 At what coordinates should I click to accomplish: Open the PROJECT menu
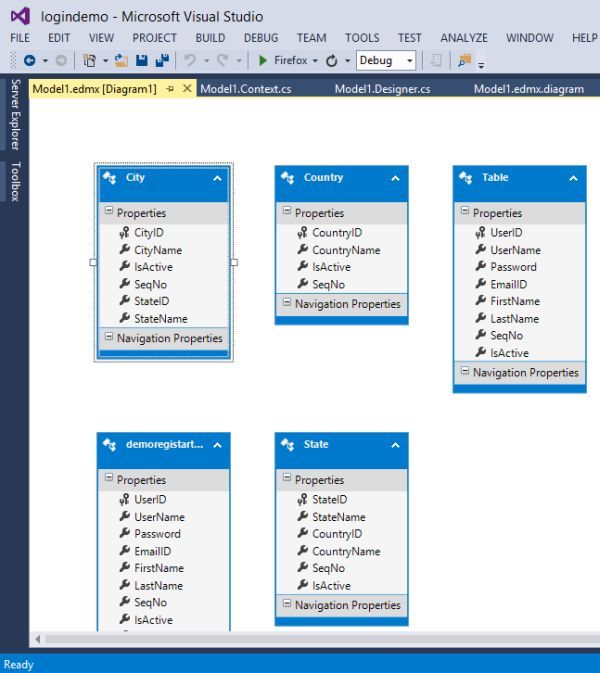155,38
